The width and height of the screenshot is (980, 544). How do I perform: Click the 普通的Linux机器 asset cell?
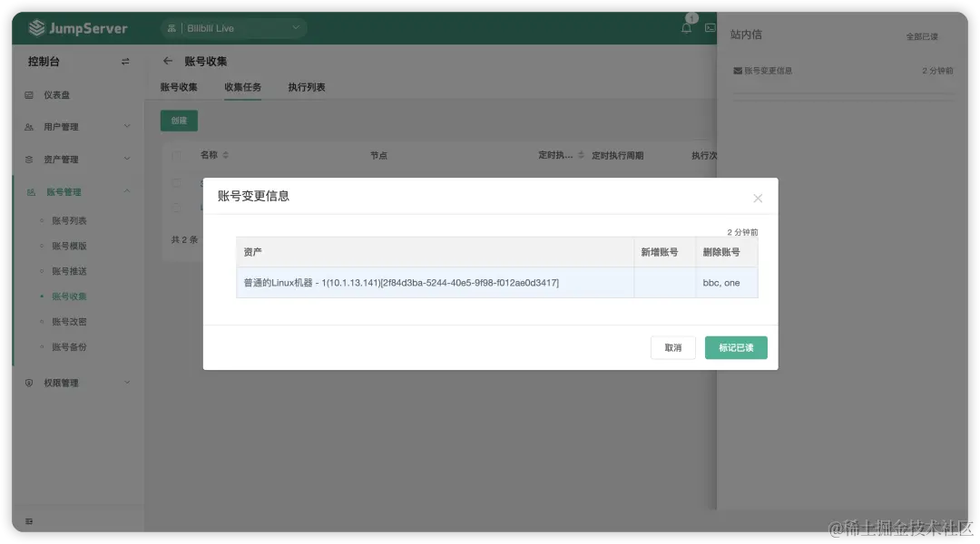(435, 283)
